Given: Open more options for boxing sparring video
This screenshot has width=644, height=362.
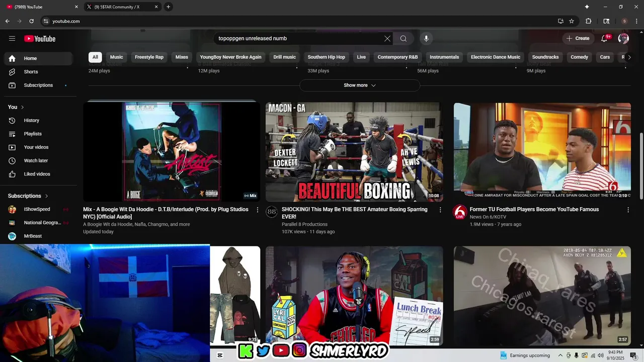Looking at the screenshot, I should [x=440, y=210].
